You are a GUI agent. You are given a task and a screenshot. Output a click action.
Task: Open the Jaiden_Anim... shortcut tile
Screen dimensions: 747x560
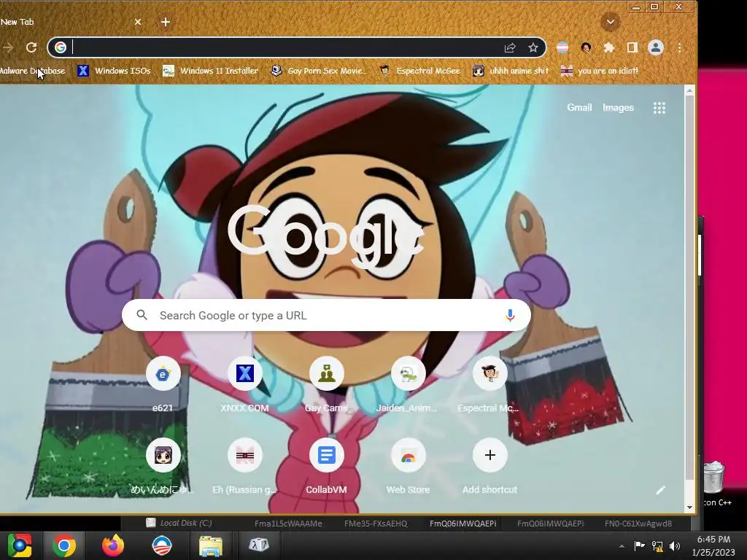coord(408,384)
